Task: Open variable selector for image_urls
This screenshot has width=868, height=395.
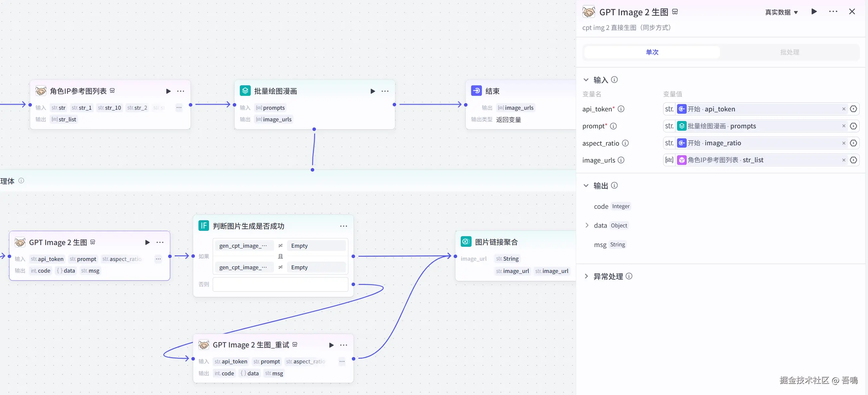Action: pos(853,160)
